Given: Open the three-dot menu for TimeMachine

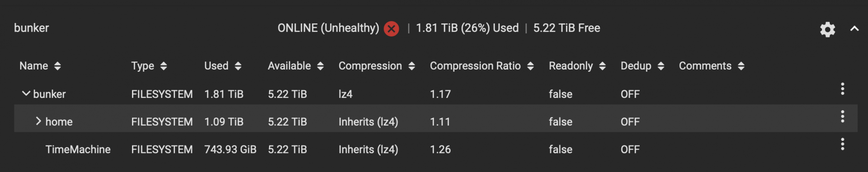Looking at the screenshot, I should point(842,144).
